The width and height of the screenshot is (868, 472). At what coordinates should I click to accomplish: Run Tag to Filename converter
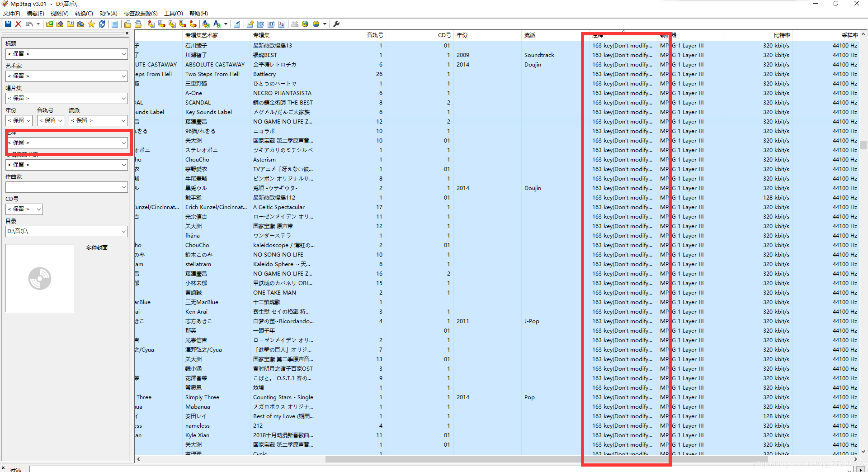tap(151, 24)
